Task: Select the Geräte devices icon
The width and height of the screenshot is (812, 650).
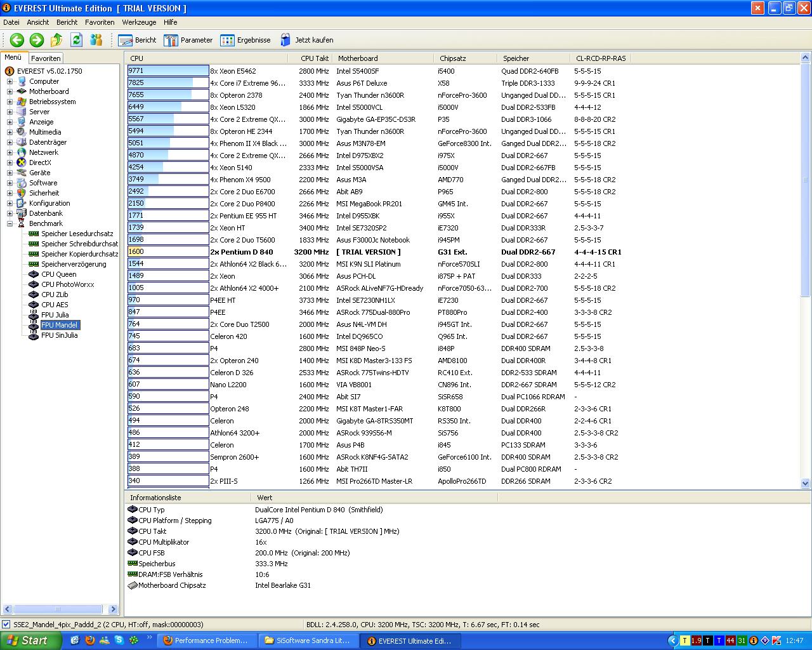Action: point(22,173)
